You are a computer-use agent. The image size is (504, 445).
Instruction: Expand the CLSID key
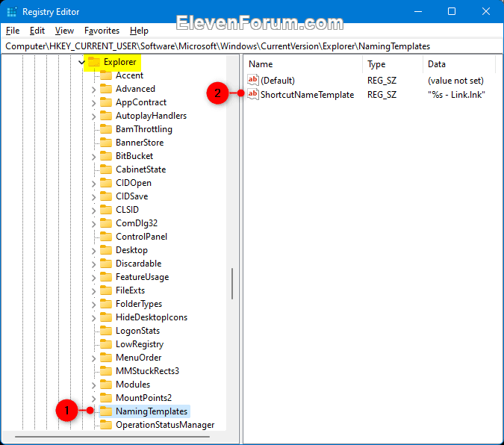pyautogui.click(x=93, y=211)
